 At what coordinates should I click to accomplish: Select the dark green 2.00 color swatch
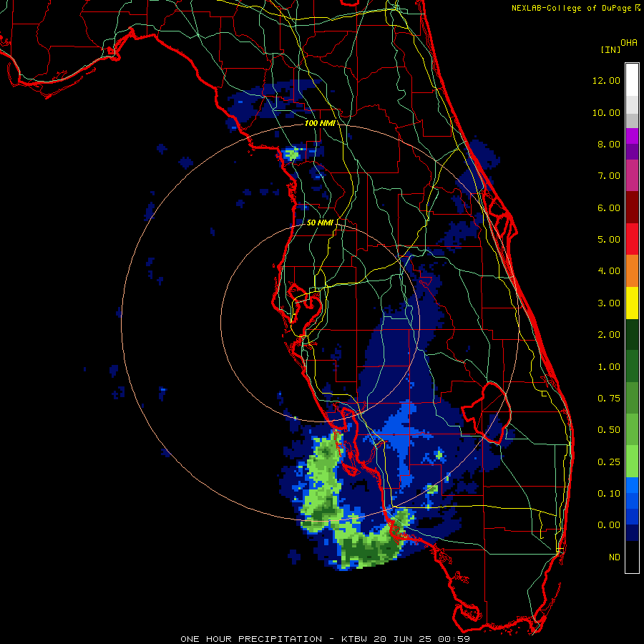[632, 335]
